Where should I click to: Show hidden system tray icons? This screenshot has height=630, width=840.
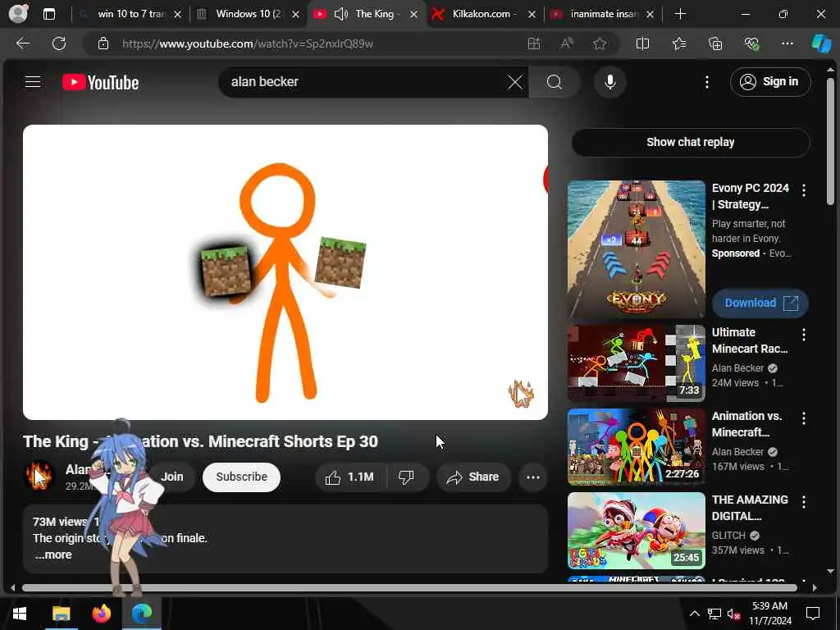point(694,614)
